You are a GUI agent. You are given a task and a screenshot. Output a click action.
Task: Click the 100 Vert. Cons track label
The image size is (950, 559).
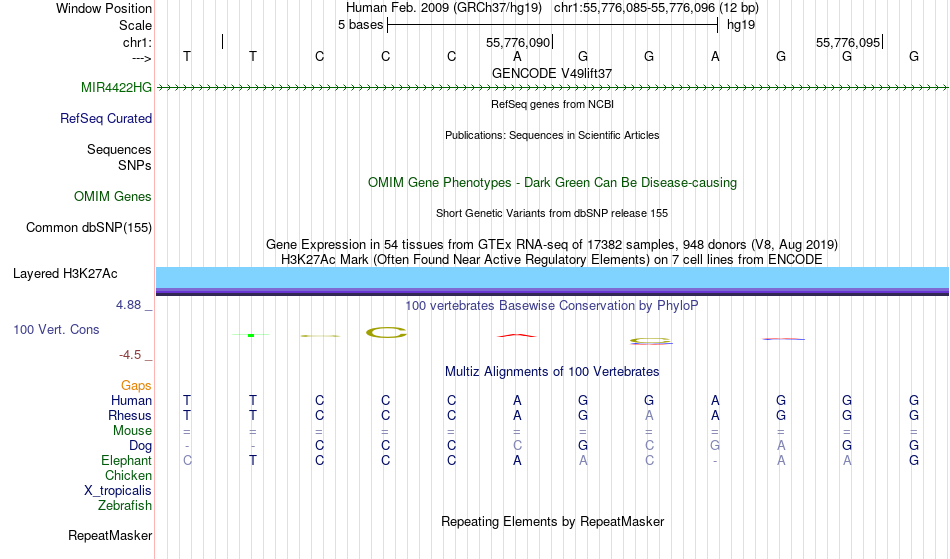[x=56, y=329]
